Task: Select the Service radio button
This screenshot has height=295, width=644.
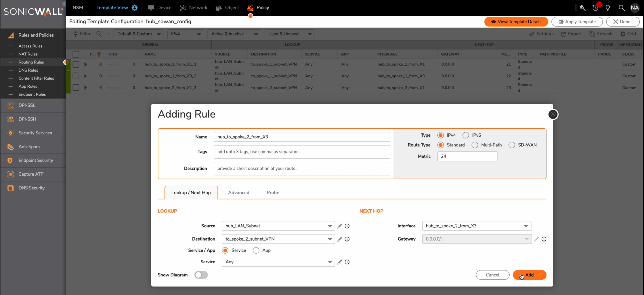Action: [225, 250]
